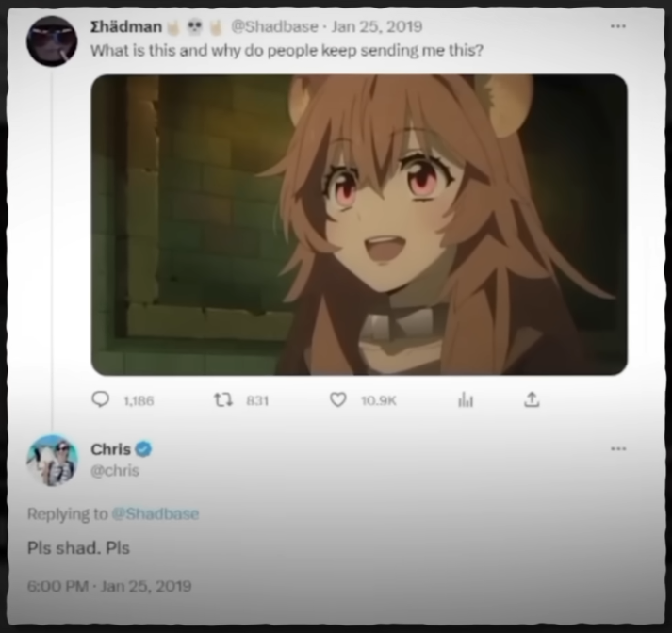The height and width of the screenshot is (633, 672).
Task: Click the 1,186 replies count
Action: 139,401
